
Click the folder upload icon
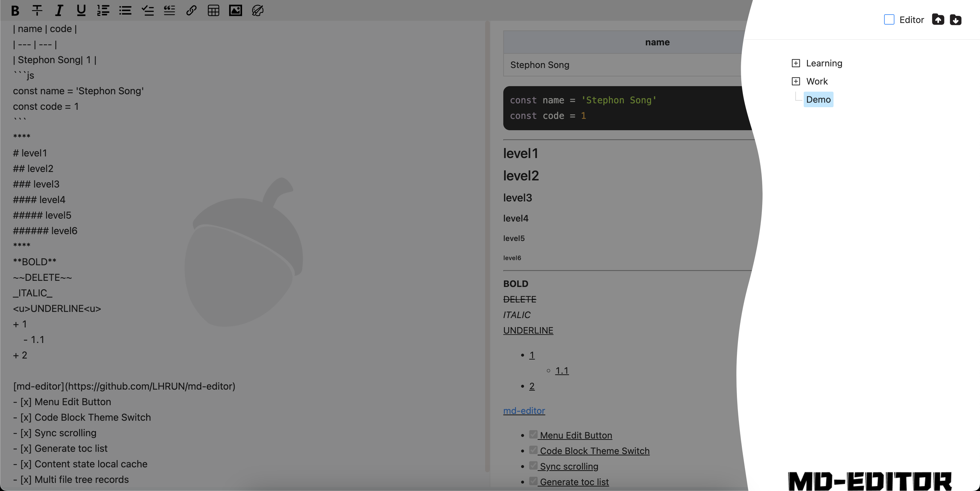(938, 19)
